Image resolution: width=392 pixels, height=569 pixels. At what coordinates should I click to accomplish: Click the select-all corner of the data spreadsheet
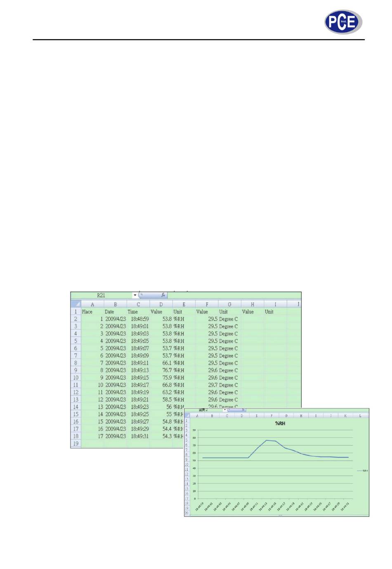pyautogui.click(x=76, y=304)
